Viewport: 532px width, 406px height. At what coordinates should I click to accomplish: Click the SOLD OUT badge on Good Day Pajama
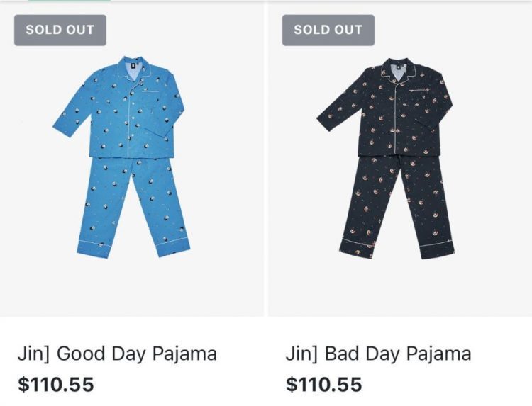(x=60, y=30)
